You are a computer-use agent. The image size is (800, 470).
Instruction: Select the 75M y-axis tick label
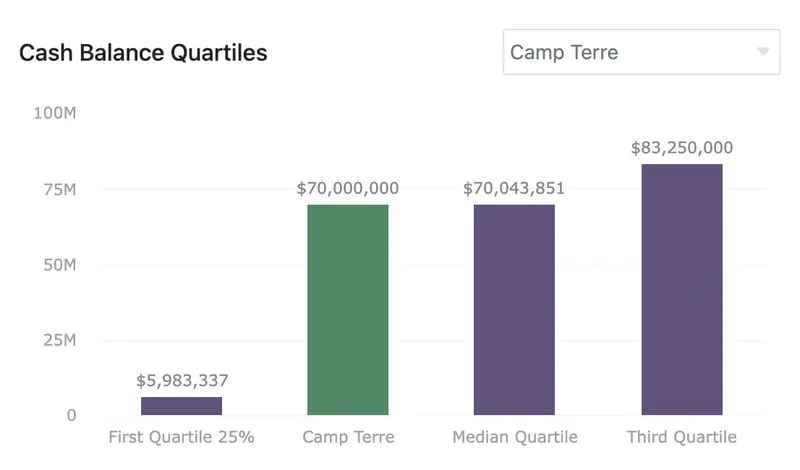[58, 190]
